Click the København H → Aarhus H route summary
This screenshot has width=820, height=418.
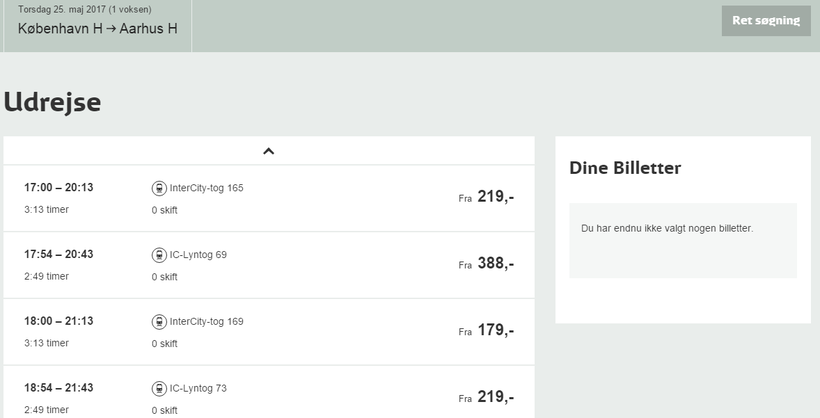[98, 28]
